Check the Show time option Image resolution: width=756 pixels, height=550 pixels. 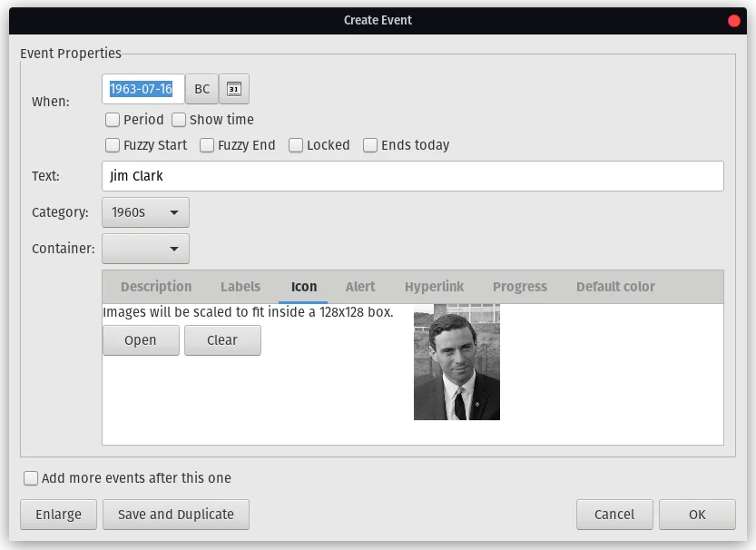point(179,119)
